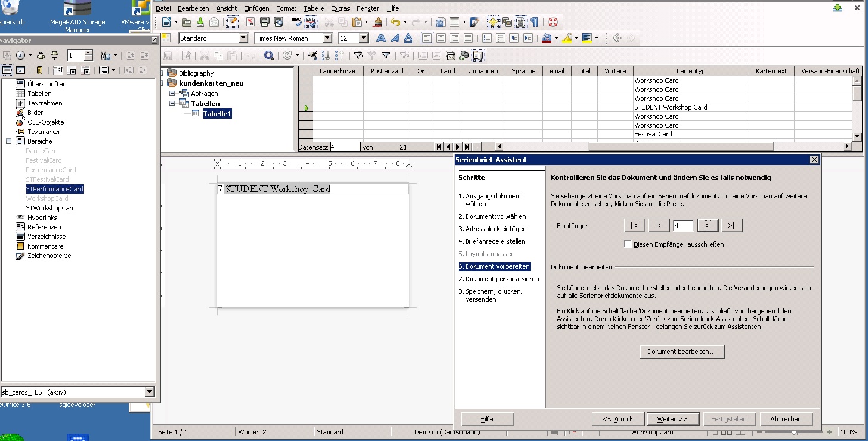Open the font size 12 dropdown

364,38
